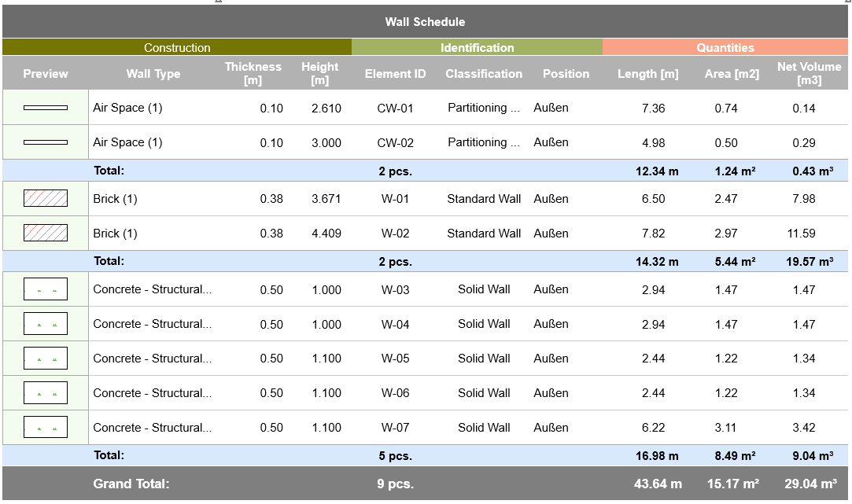852x504 pixels.
Task: Click the Identification group header
Action: [x=477, y=47]
